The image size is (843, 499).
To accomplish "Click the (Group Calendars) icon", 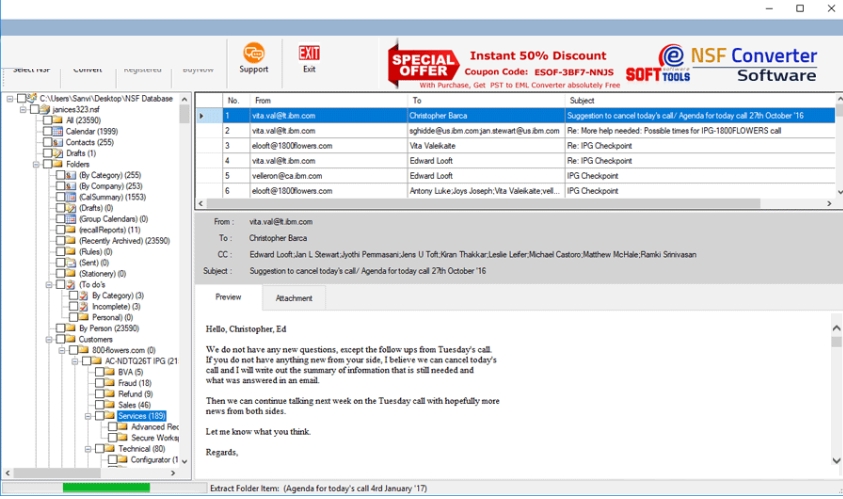I will (70, 219).
